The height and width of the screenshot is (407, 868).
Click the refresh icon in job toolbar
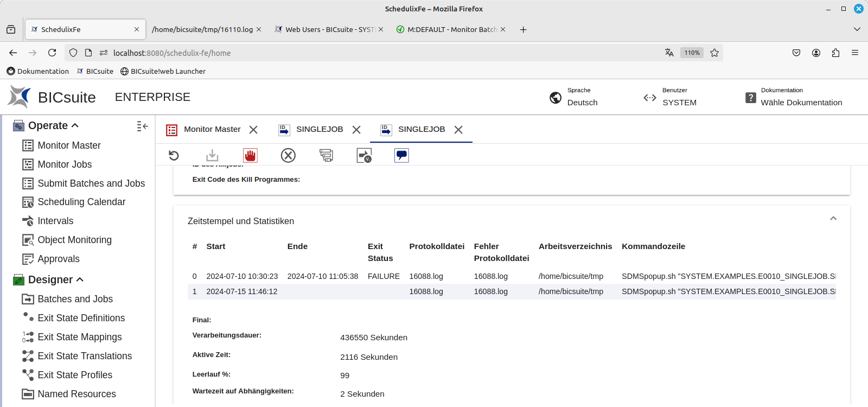pyautogui.click(x=174, y=156)
